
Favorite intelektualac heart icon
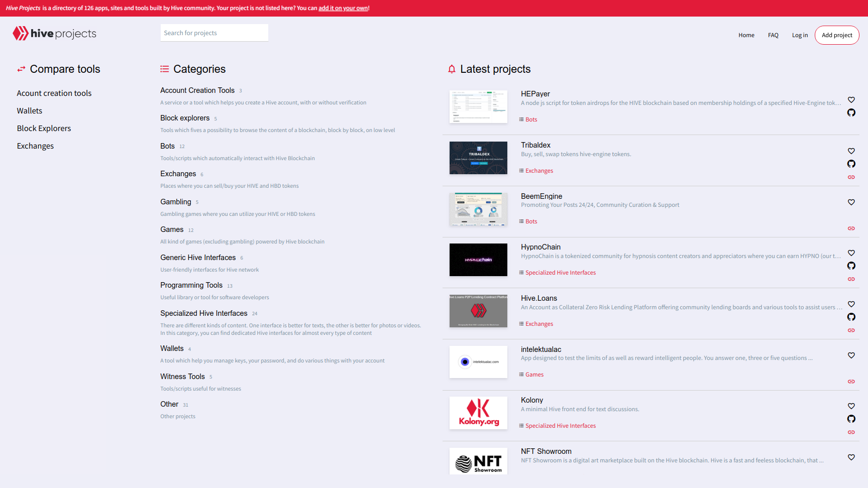point(851,355)
